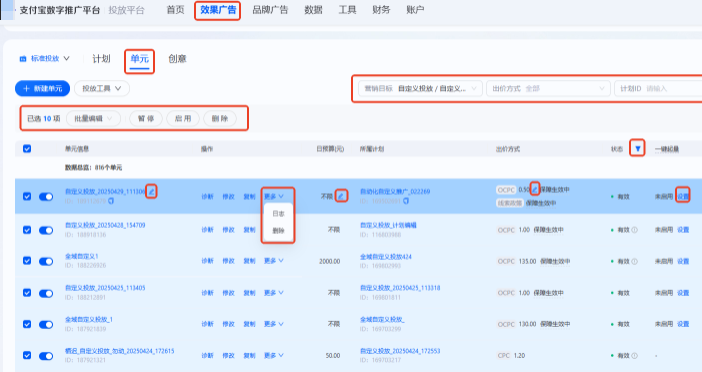Click 复制 in the 全域自定义1 row
The height and width of the screenshot is (372, 702).
249,261
